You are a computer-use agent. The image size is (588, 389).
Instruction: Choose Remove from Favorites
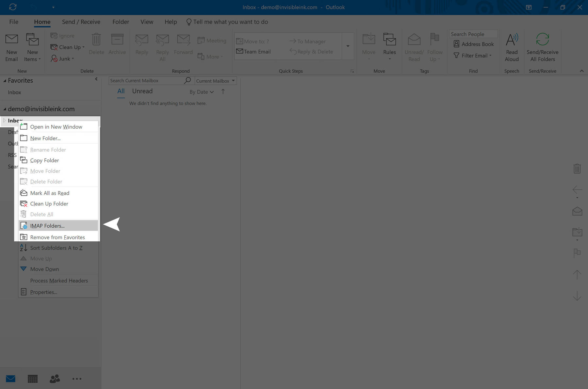pyautogui.click(x=58, y=237)
